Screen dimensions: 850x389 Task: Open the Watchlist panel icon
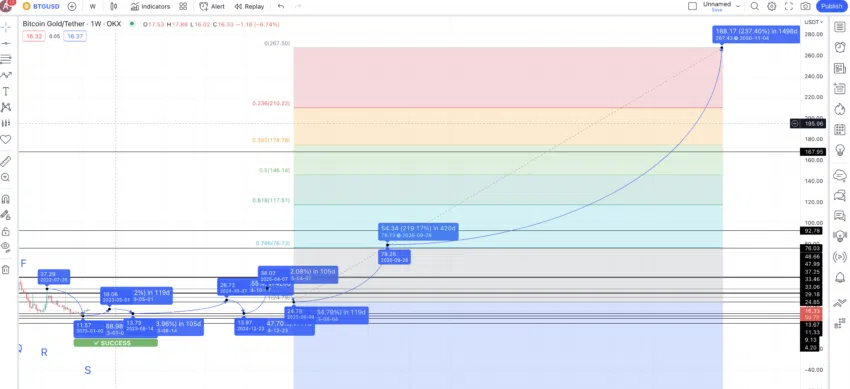point(840,27)
